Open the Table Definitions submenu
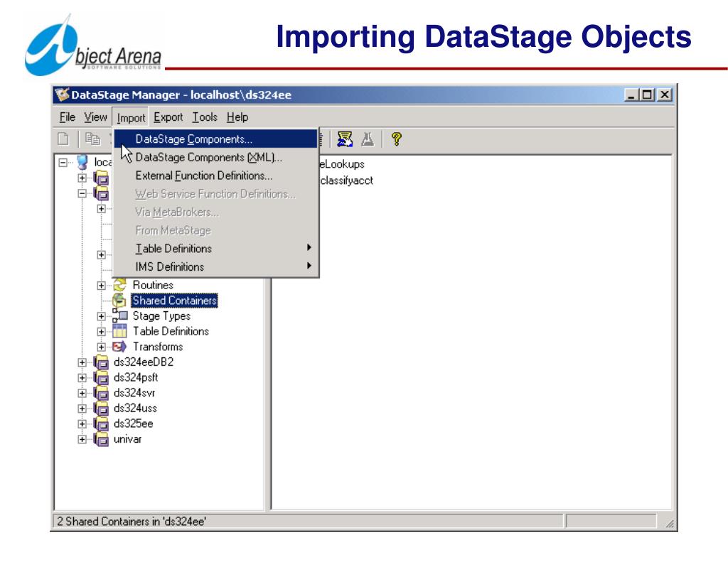 216,249
